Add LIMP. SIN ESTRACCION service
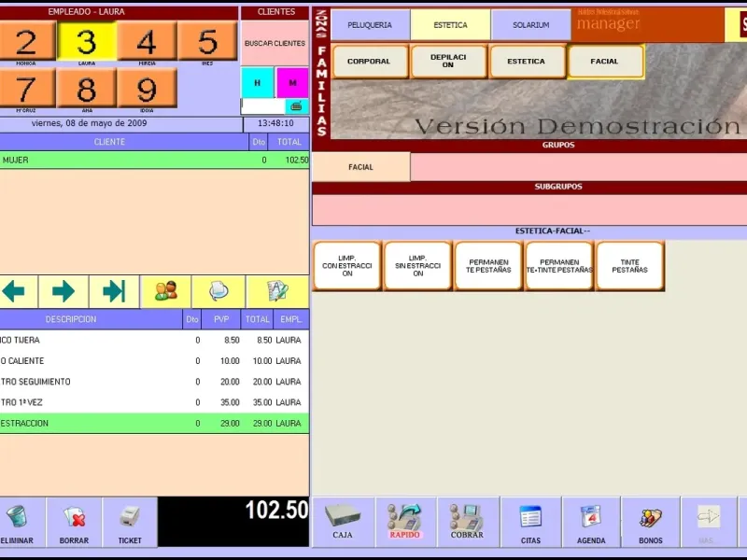747x560 pixels. pyautogui.click(x=417, y=266)
